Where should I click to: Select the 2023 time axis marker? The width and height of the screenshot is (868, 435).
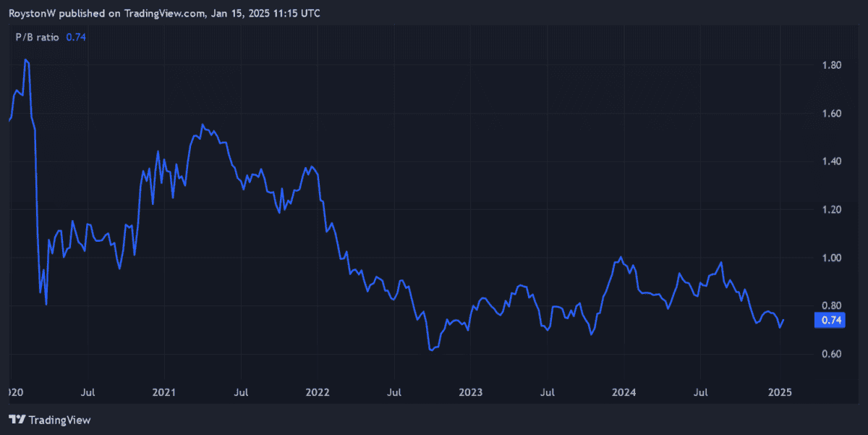(x=471, y=392)
